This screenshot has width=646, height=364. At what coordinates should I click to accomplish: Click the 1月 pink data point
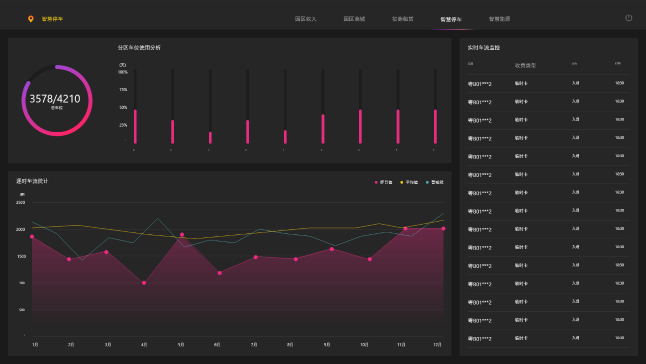(32, 237)
